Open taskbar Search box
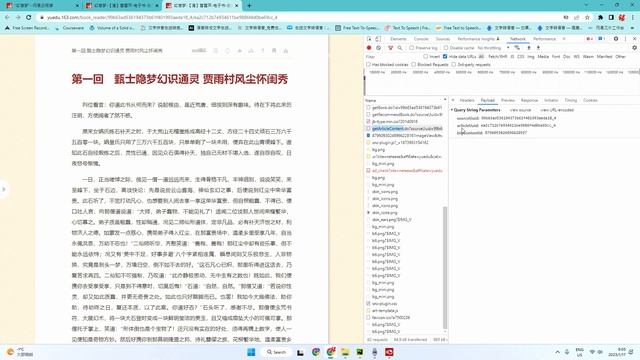 click(x=276, y=352)
